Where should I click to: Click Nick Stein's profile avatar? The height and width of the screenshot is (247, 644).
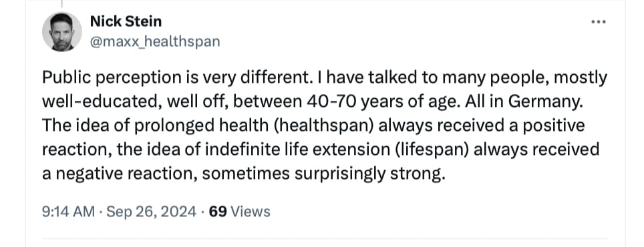(x=62, y=31)
